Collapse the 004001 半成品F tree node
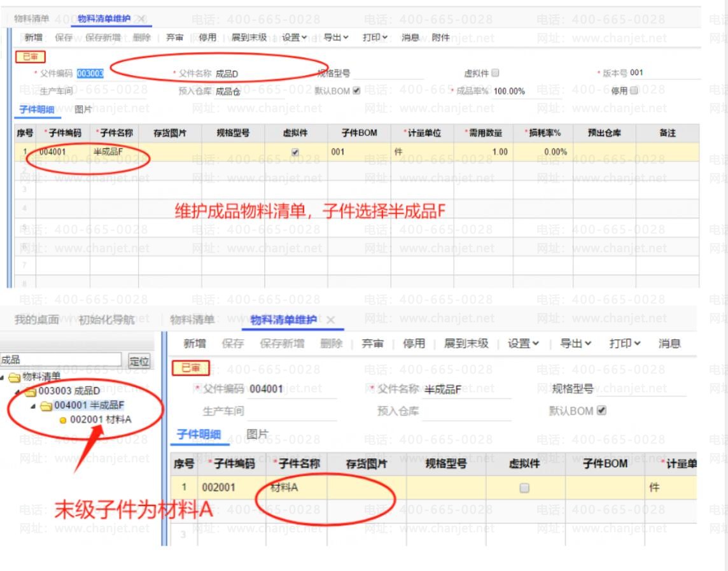 click(33, 406)
